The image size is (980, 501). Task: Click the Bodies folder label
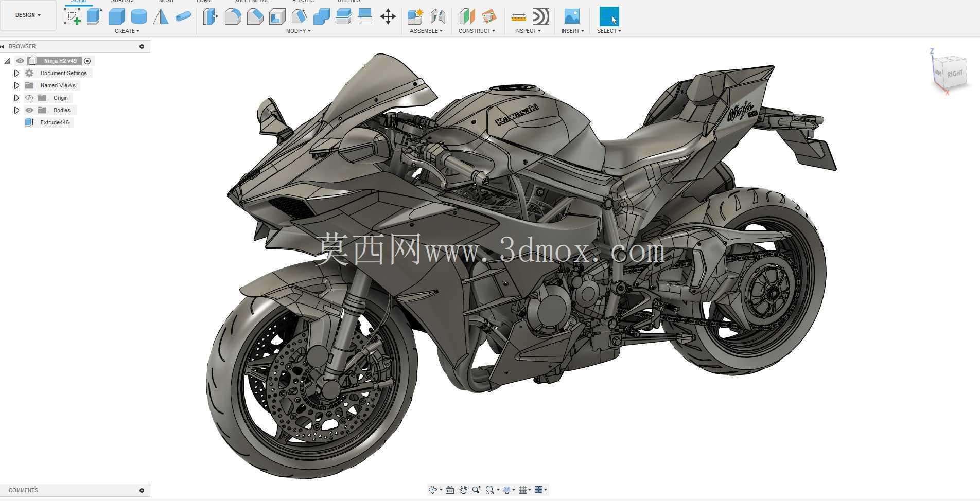coord(62,110)
